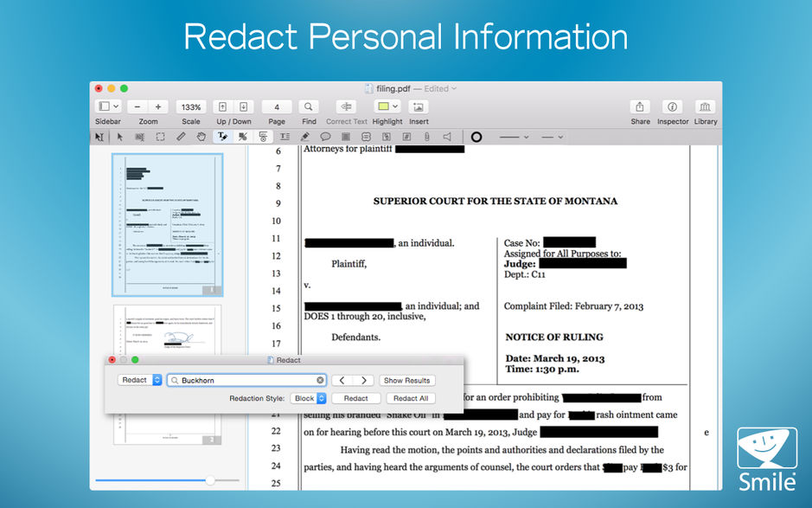Click the Find magnifying glass icon

[x=309, y=106]
